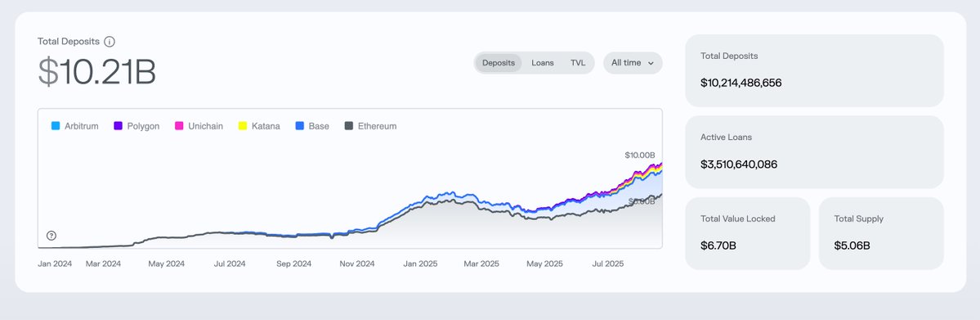Click the Jan 2024 axis label
The image size is (980, 320).
(55, 264)
